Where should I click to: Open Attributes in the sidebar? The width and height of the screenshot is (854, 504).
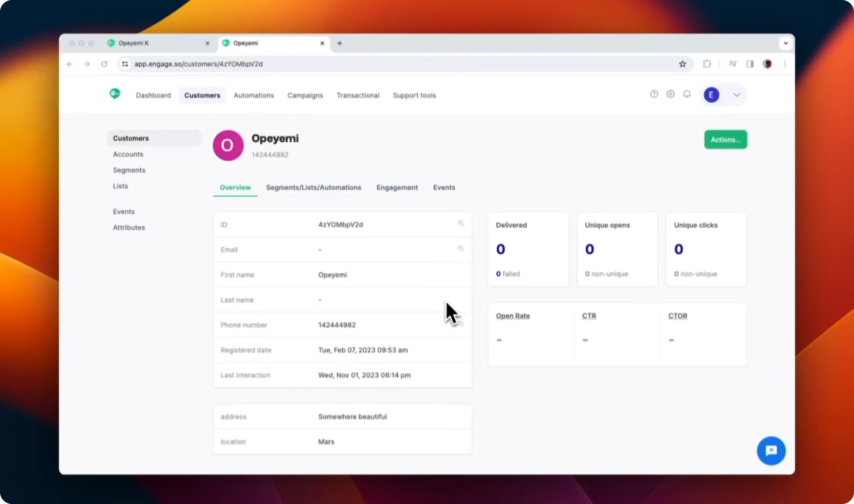[x=129, y=227]
